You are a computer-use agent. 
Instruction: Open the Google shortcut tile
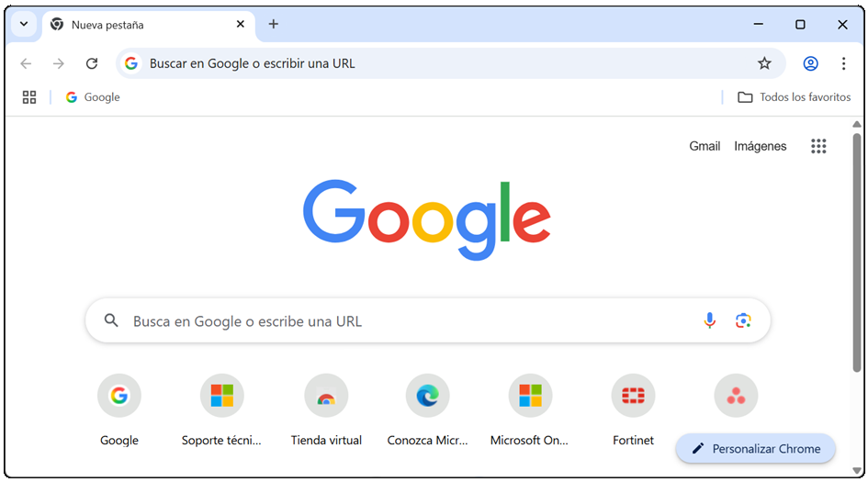[x=119, y=409]
